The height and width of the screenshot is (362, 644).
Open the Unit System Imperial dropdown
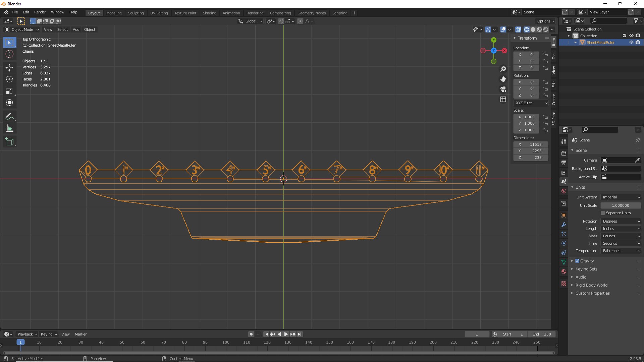tap(621, 197)
